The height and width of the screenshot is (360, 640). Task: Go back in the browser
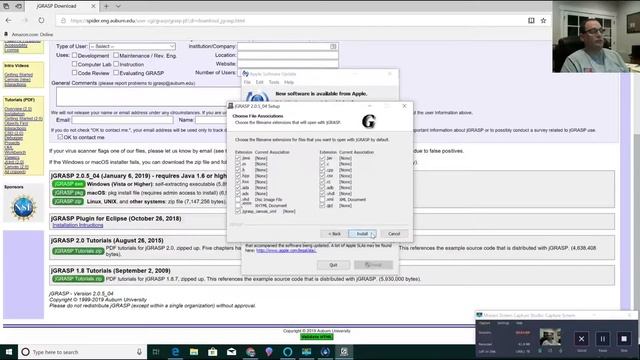tap(9, 20)
